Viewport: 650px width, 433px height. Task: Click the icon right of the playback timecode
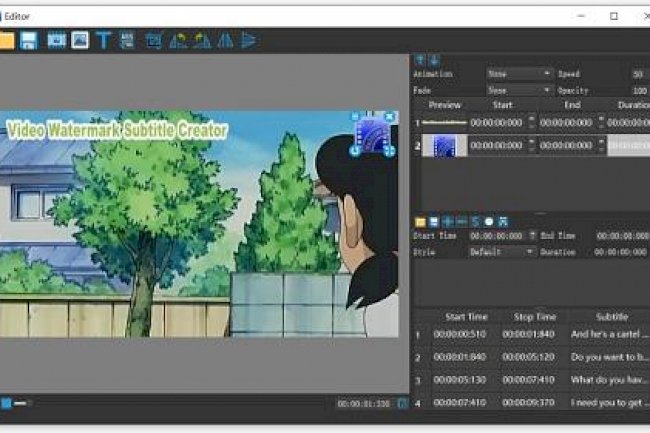point(402,403)
